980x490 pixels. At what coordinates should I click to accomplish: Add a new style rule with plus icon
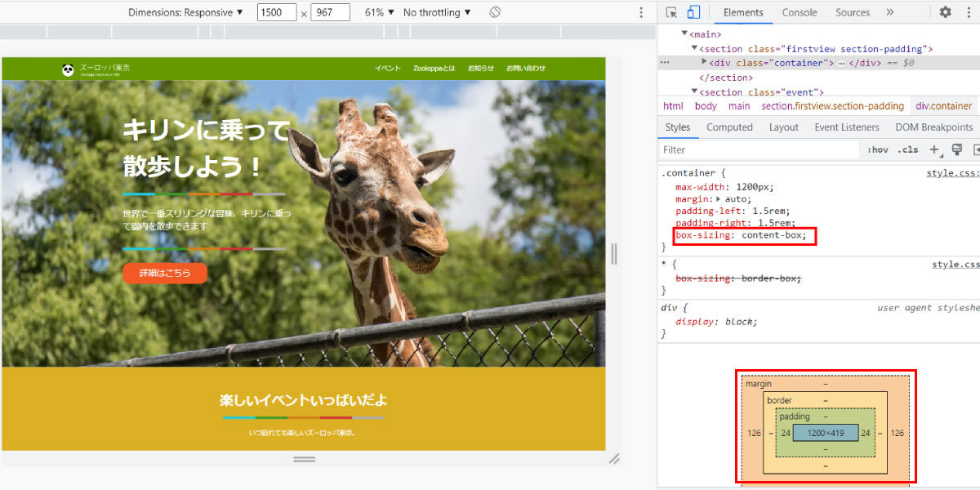935,150
